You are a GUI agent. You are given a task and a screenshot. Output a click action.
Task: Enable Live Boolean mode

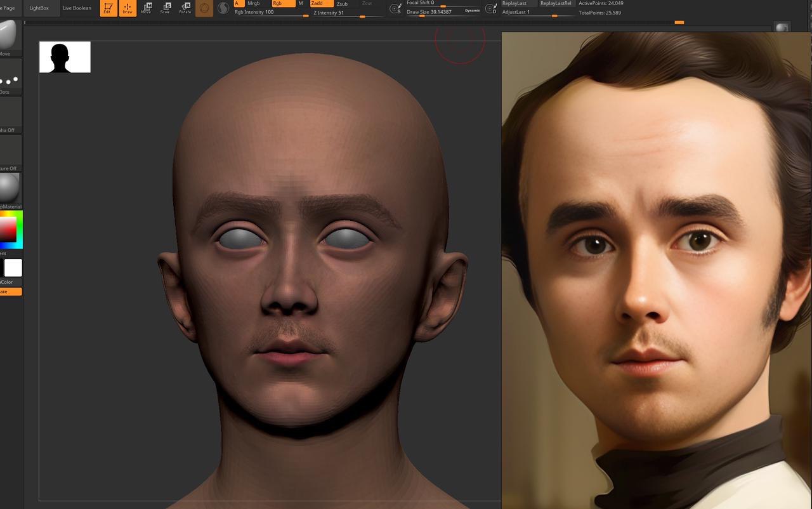point(76,8)
